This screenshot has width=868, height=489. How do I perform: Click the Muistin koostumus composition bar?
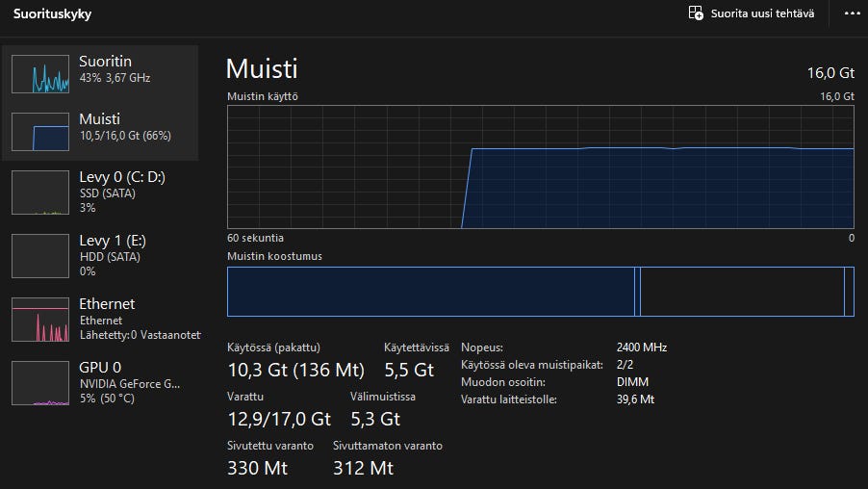click(540, 292)
